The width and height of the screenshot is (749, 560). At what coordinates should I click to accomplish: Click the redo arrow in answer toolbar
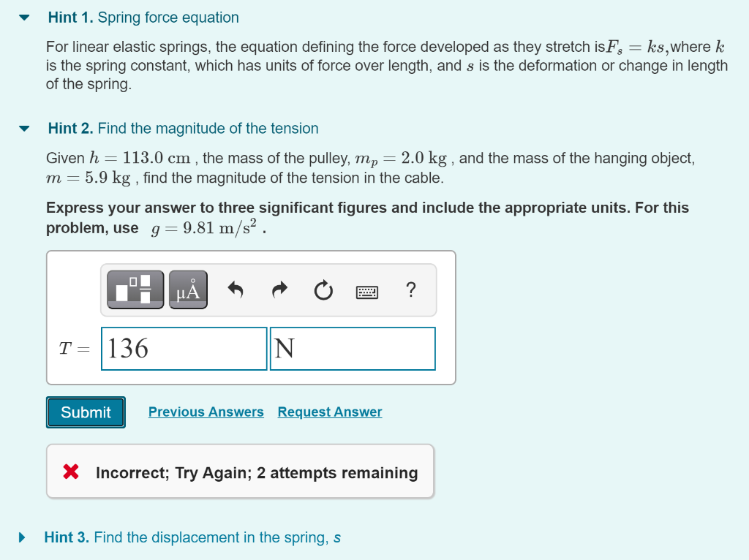pyautogui.click(x=279, y=290)
